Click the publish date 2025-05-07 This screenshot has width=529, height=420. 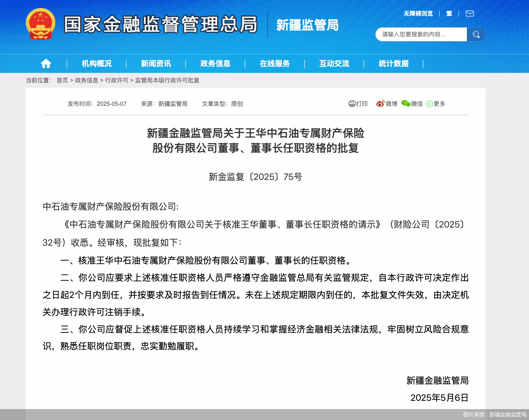coord(112,104)
